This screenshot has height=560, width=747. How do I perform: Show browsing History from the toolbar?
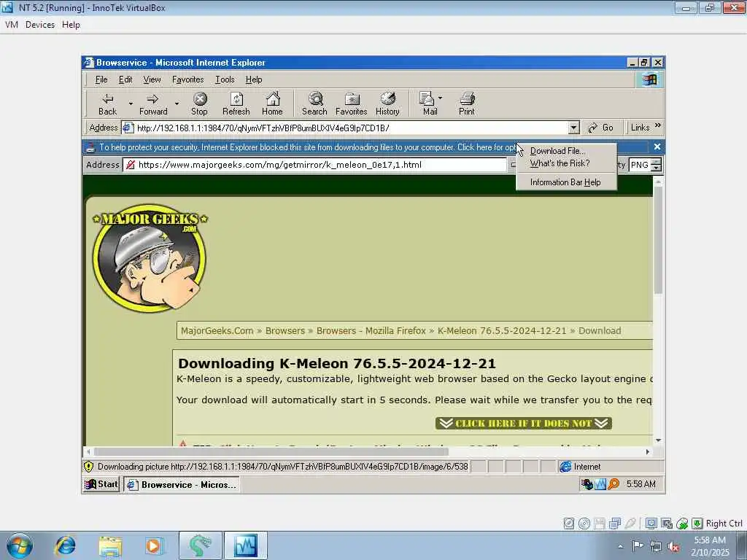pos(388,104)
